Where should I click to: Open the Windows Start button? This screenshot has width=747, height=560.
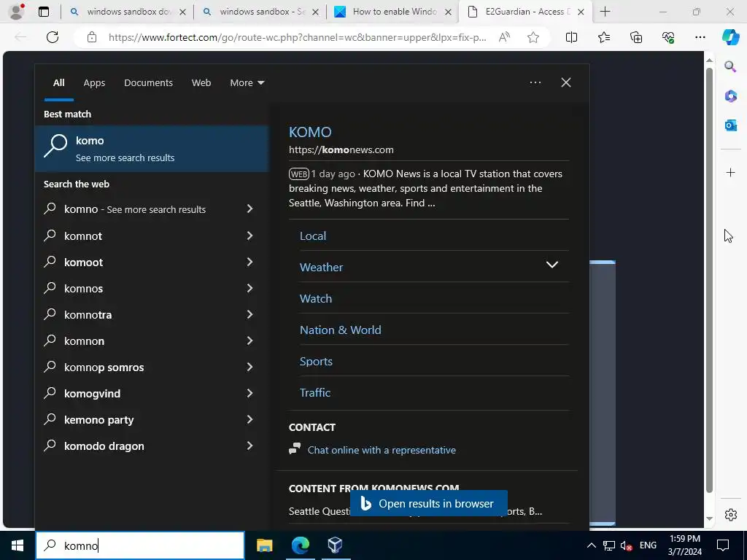pyautogui.click(x=18, y=545)
